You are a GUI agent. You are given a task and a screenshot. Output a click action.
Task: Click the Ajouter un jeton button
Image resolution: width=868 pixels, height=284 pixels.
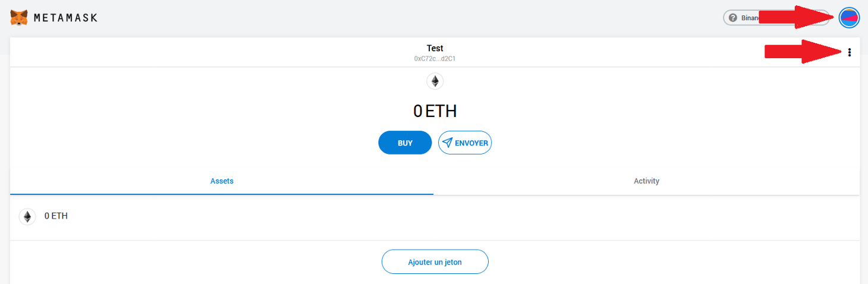pyautogui.click(x=435, y=261)
